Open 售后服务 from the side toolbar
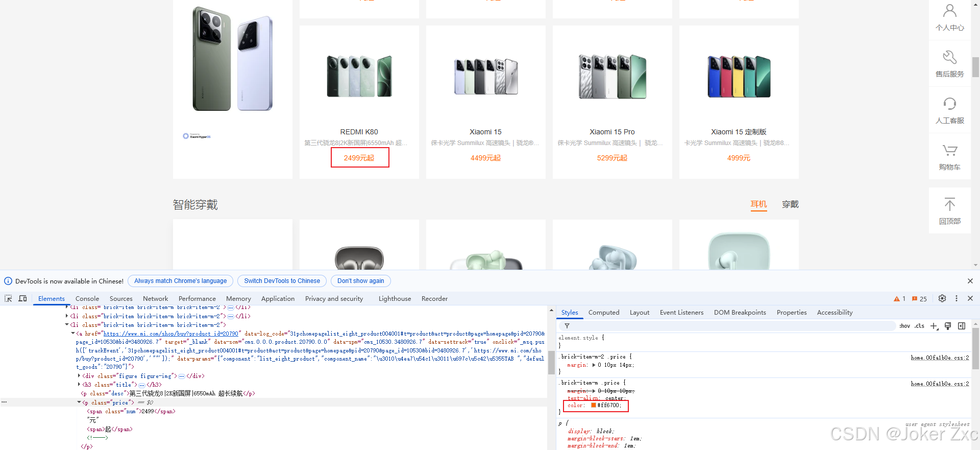Viewport: 980px width, 450px height. pyautogui.click(x=950, y=64)
